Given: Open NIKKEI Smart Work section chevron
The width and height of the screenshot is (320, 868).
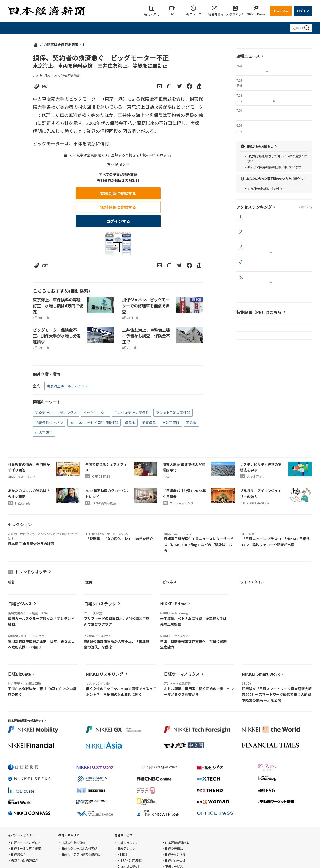Looking at the screenshot, I should tap(283, 674).
